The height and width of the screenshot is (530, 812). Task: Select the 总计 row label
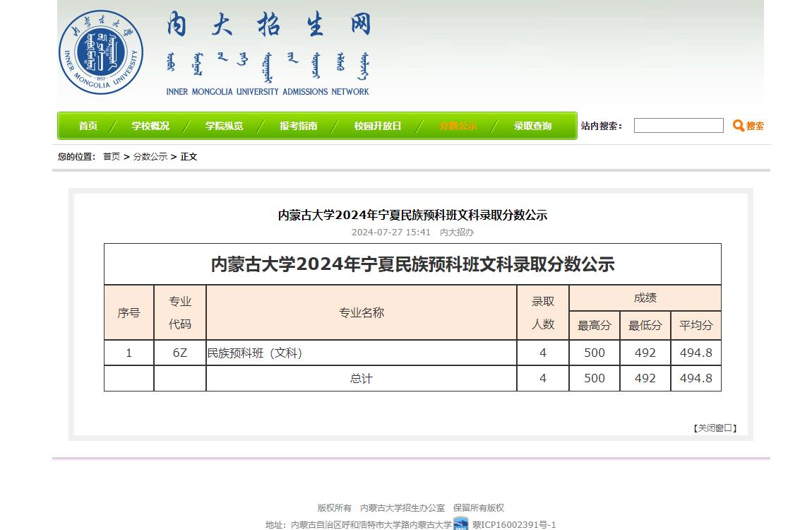(x=362, y=378)
